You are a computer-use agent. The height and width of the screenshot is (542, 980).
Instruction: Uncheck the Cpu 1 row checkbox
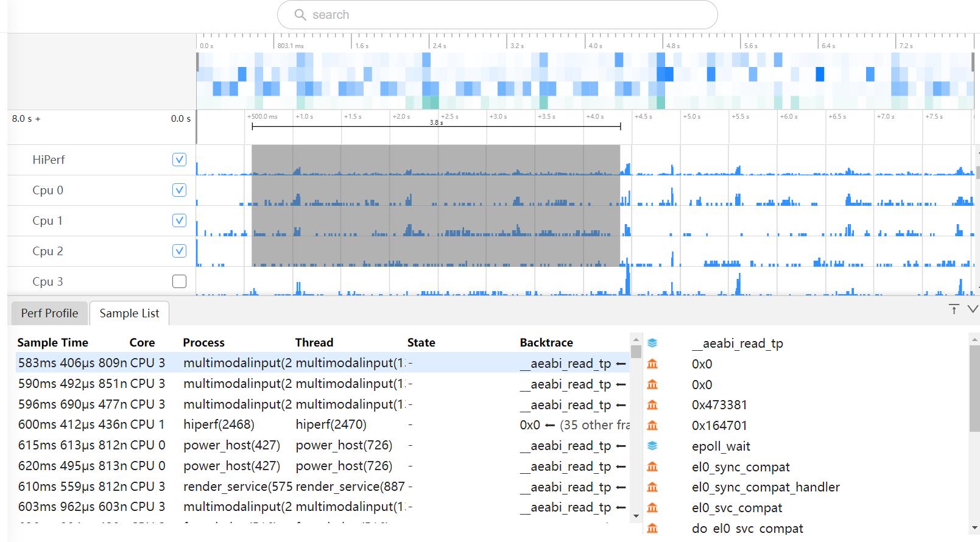pyautogui.click(x=179, y=220)
